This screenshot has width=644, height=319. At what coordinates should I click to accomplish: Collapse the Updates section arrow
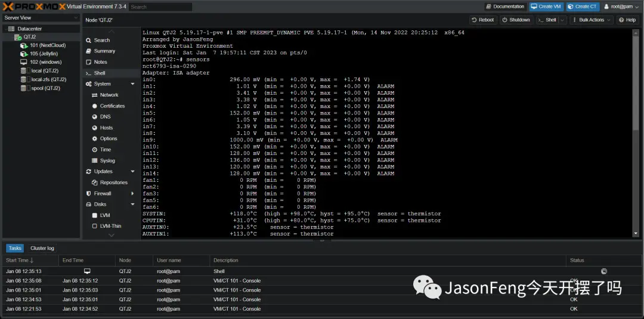pyautogui.click(x=132, y=171)
